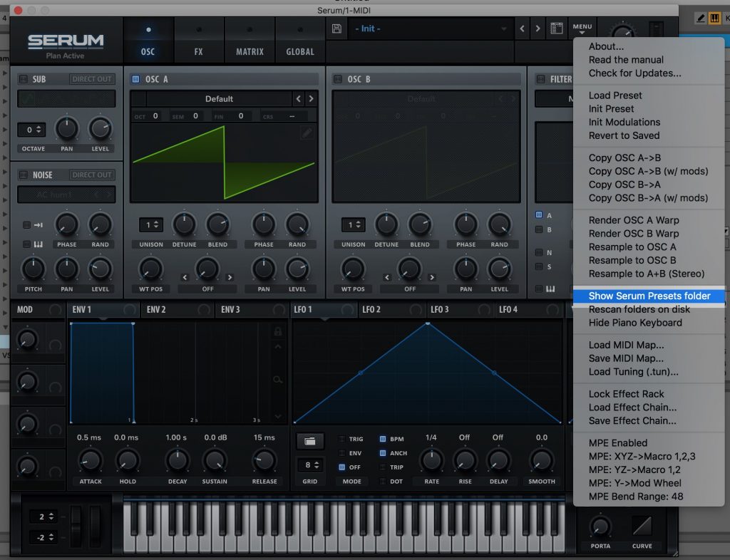Click the OSC A UNISON voice stepper

(x=151, y=224)
